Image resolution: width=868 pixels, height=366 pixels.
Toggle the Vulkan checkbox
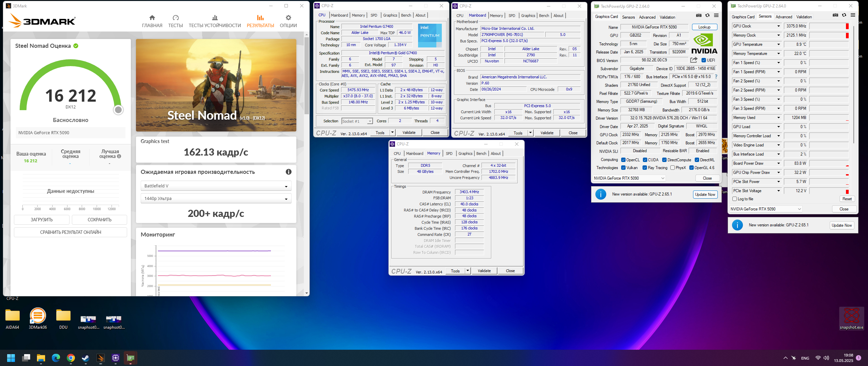(x=623, y=168)
